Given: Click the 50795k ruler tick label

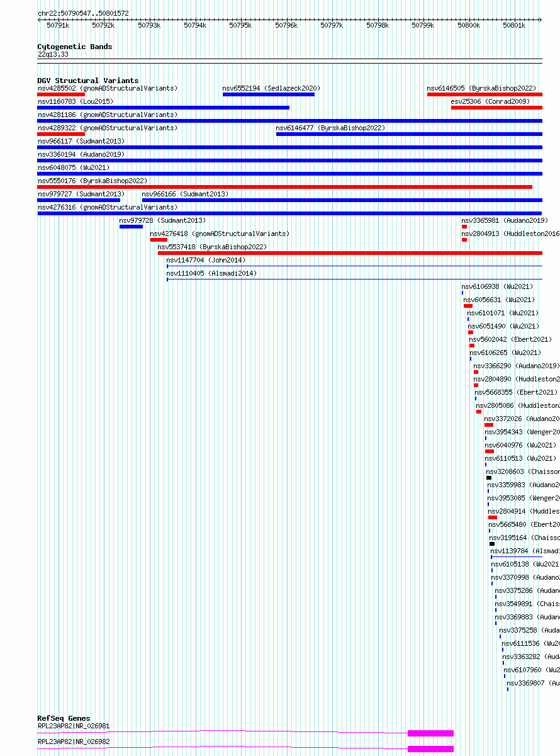Looking at the screenshot, I should click(240, 25).
